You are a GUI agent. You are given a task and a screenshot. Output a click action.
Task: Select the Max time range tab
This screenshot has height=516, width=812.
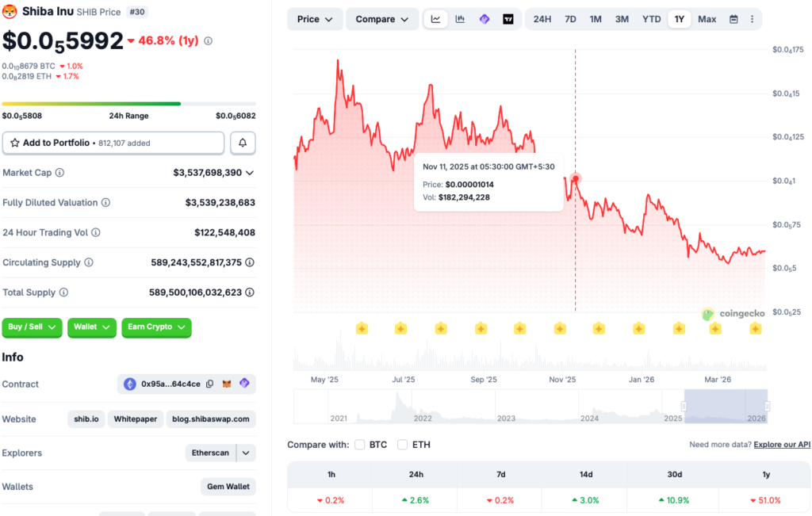[x=707, y=19]
